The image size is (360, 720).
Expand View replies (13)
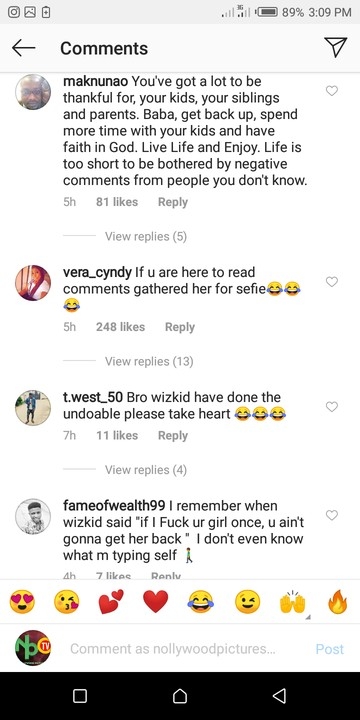point(149,361)
